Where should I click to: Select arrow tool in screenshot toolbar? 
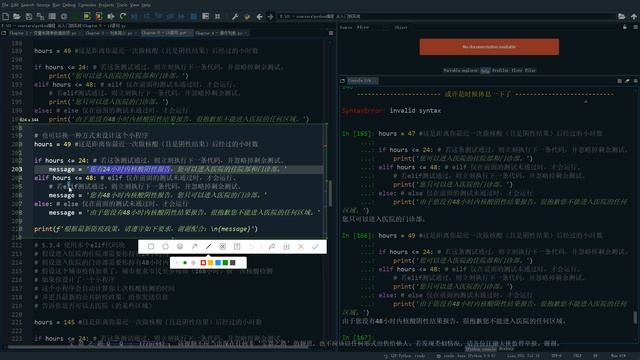pos(194,247)
